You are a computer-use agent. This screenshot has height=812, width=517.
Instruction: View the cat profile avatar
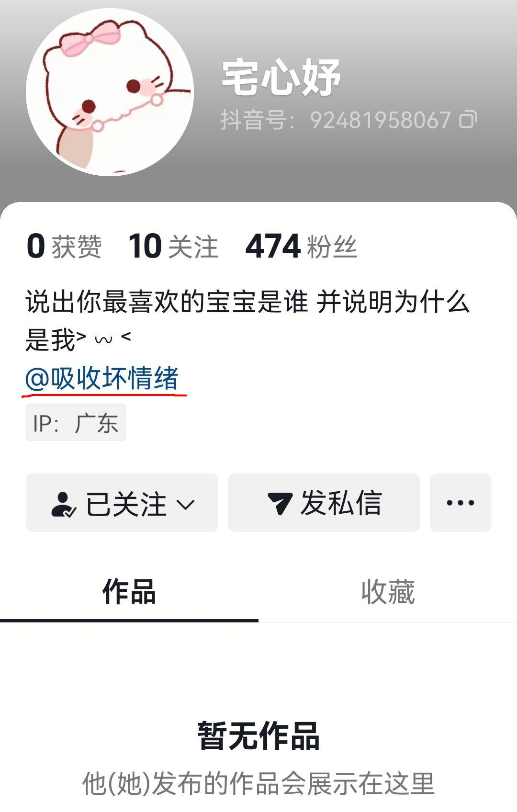(110, 92)
